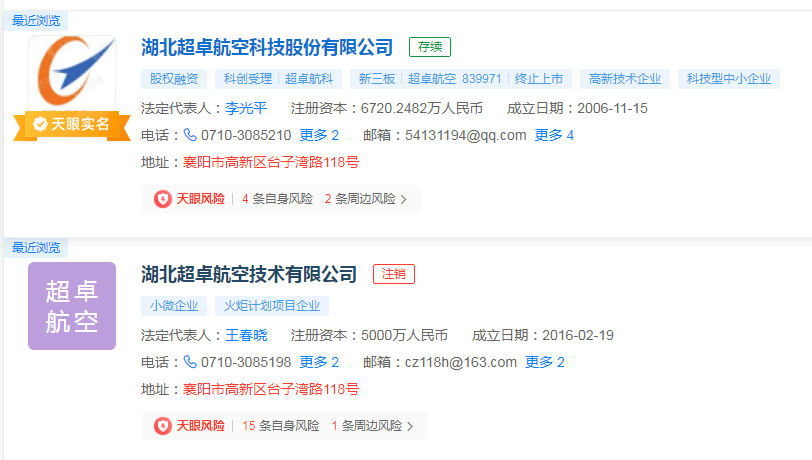View legal representative 李光平 profile
This screenshot has height=460, width=812.
tap(245, 108)
